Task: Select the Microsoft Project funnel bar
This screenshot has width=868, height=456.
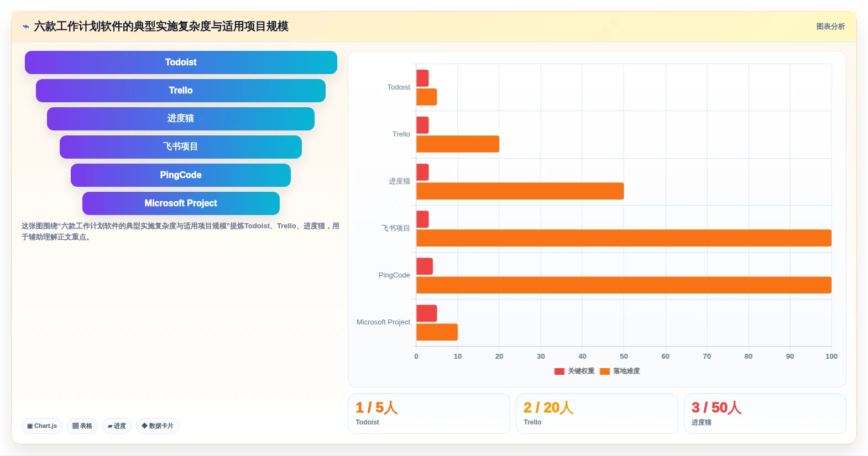Action: coord(181,203)
